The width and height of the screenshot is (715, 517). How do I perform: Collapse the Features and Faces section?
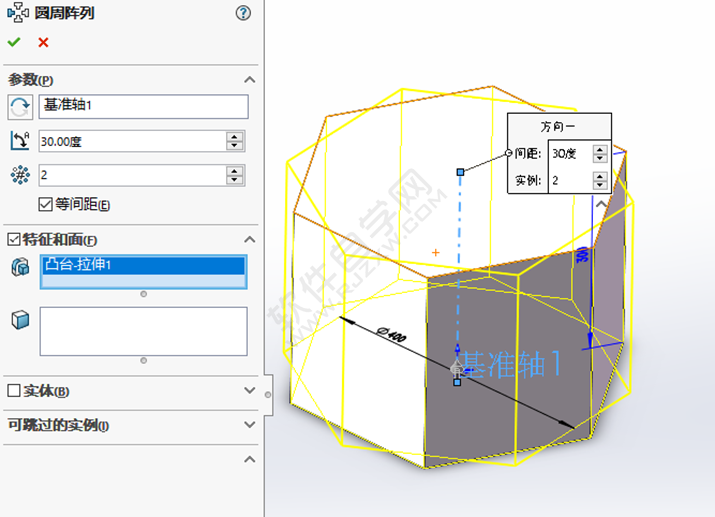[x=249, y=239]
